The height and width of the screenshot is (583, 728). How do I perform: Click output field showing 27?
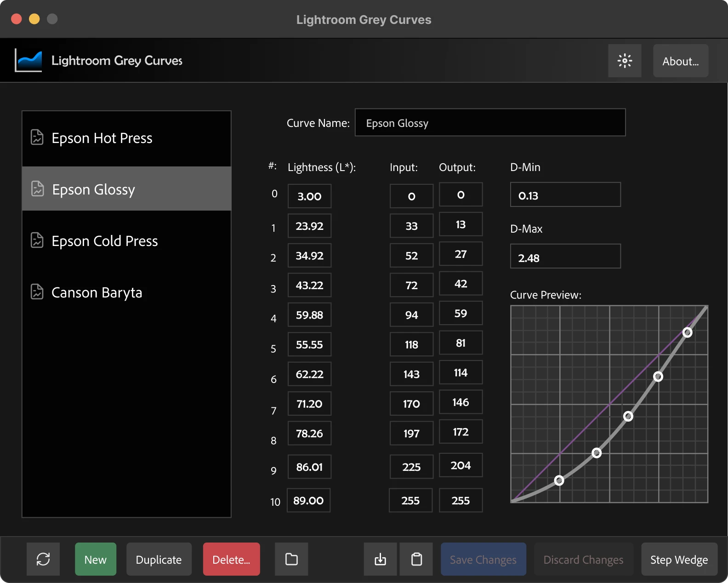(x=461, y=254)
